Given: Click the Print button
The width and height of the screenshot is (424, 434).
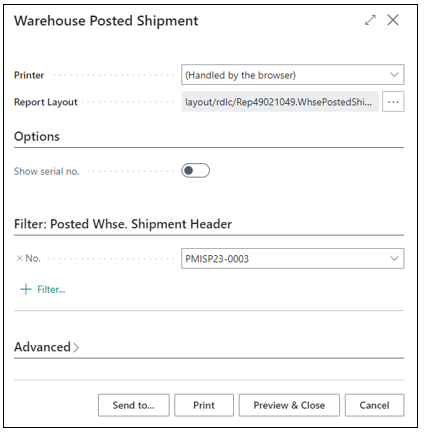Looking at the screenshot, I should tap(204, 405).
